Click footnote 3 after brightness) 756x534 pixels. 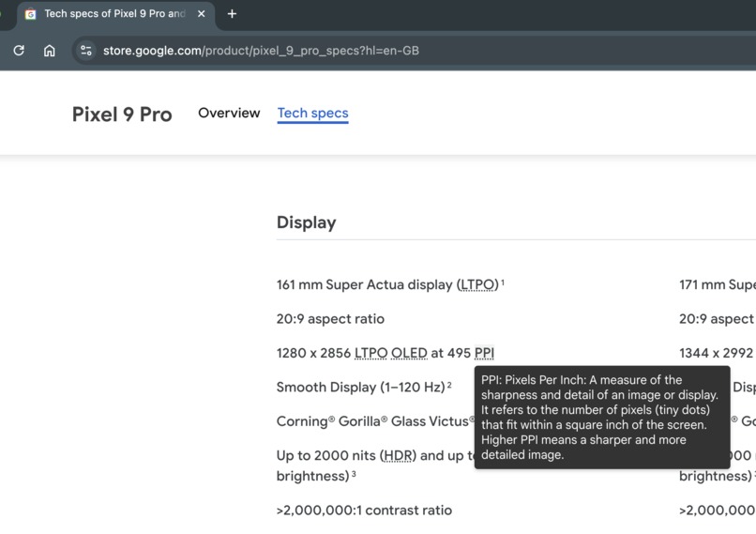[x=354, y=474]
